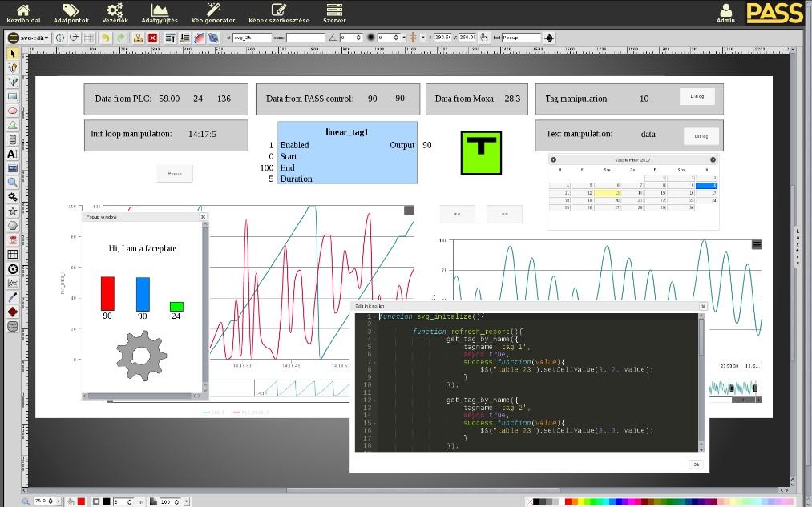Select the Star shape tool
Screen dimensions: 812x507
click(13, 211)
